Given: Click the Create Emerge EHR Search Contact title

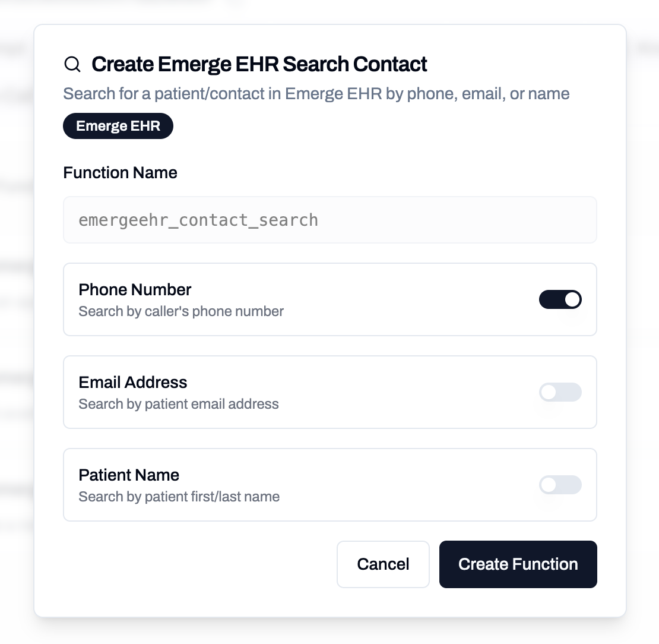Looking at the screenshot, I should point(259,64).
